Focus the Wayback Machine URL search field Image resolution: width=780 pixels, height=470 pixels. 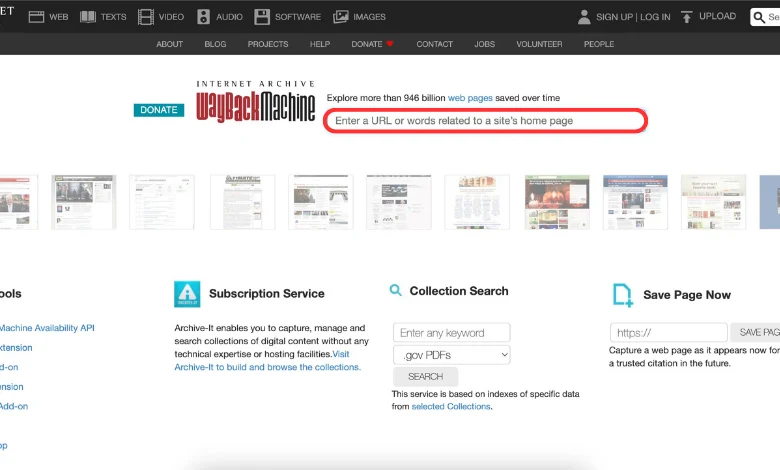coord(486,121)
